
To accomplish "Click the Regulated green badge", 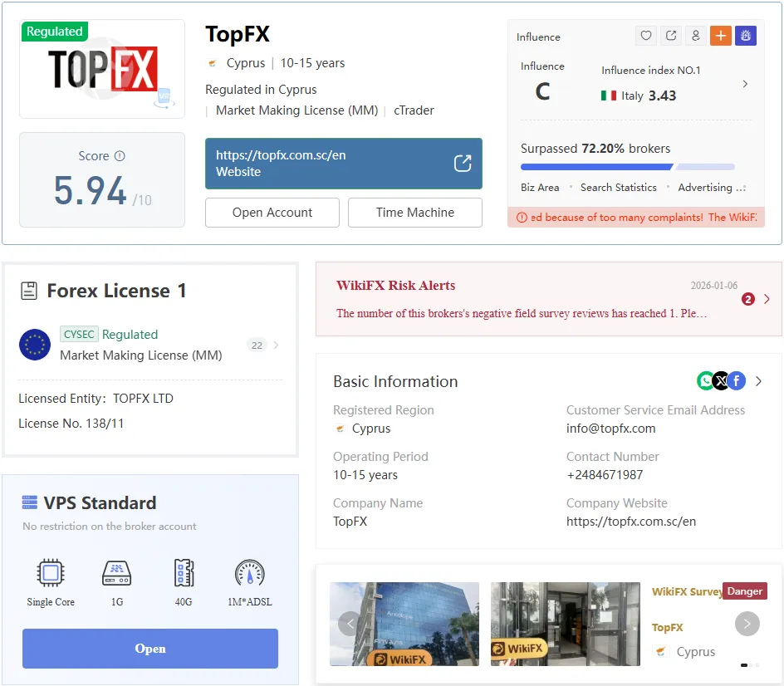I will pyautogui.click(x=55, y=31).
